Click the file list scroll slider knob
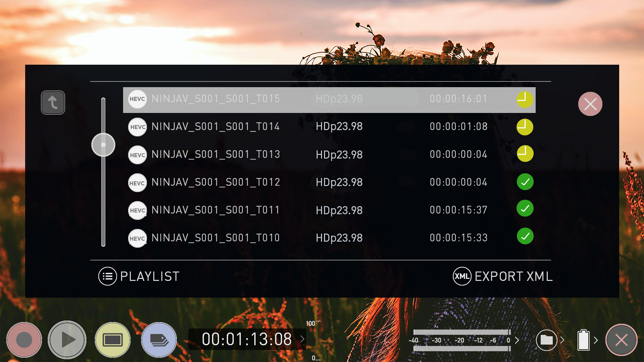The height and width of the screenshot is (362, 644). click(x=103, y=145)
